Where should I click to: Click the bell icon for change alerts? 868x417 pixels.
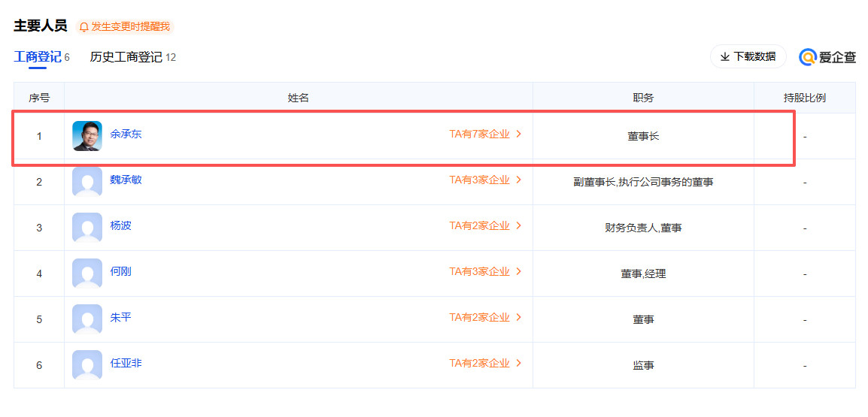click(x=83, y=27)
